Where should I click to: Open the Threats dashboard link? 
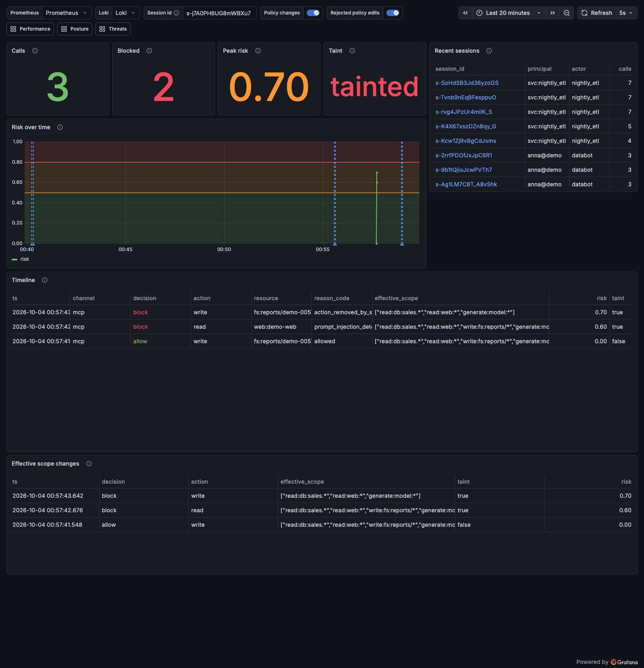click(113, 29)
